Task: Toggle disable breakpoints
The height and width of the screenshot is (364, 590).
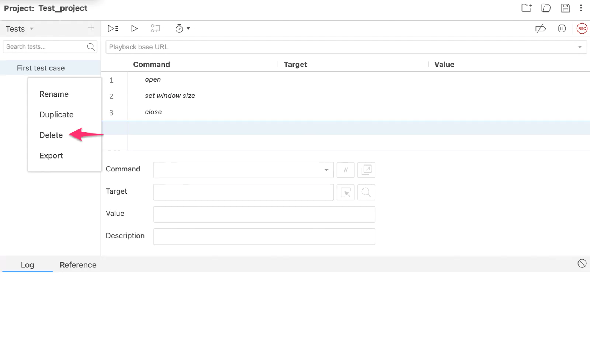Action: click(541, 28)
